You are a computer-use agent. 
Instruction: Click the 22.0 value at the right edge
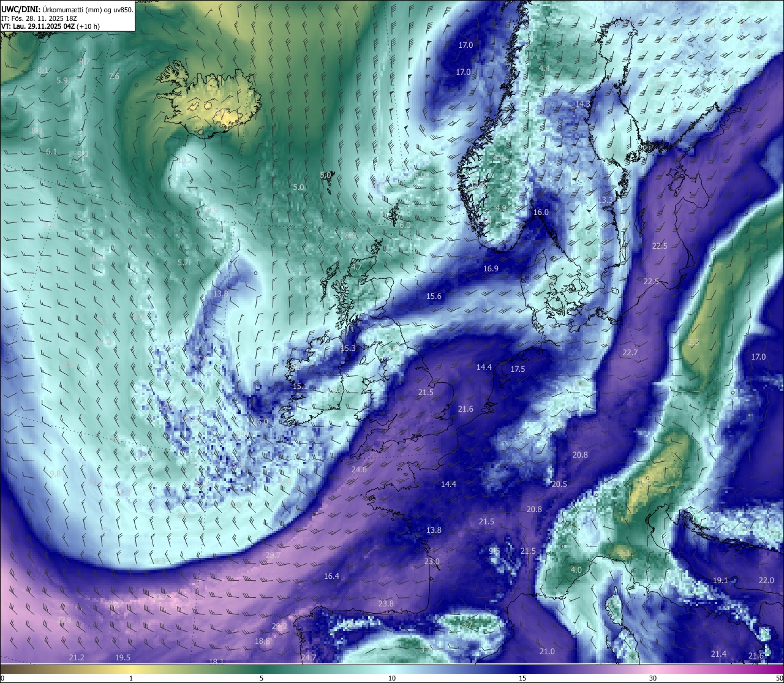766,581
